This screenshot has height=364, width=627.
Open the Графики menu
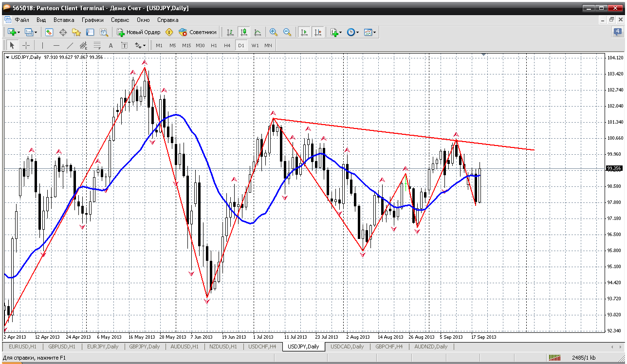(x=92, y=20)
